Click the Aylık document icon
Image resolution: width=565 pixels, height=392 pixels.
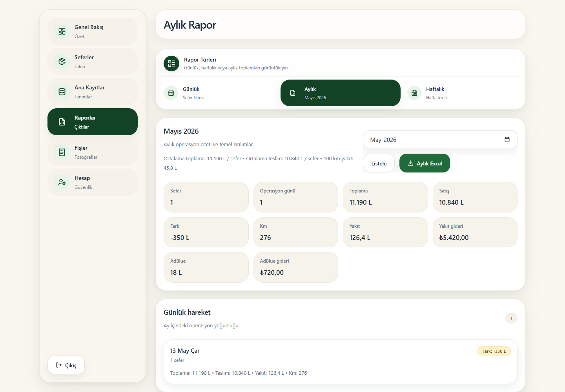[293, 93]
